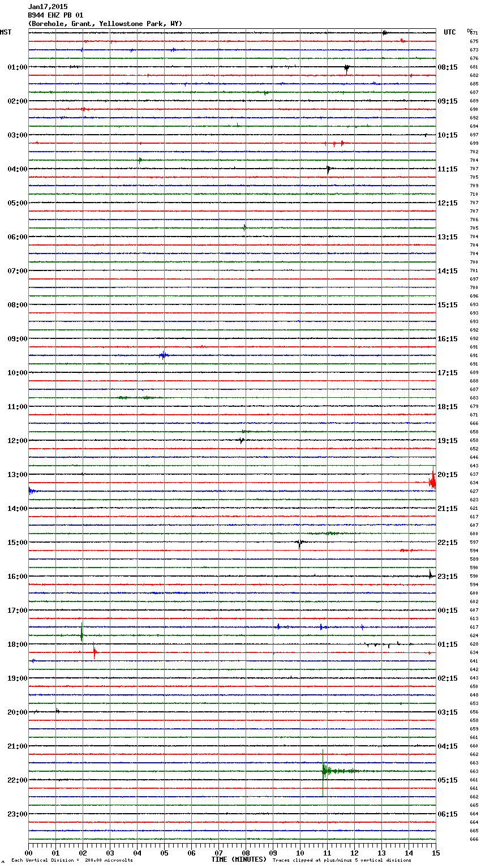Click the Borehole, Grant, Yellowstone Park location line

(x=105, y=24)
